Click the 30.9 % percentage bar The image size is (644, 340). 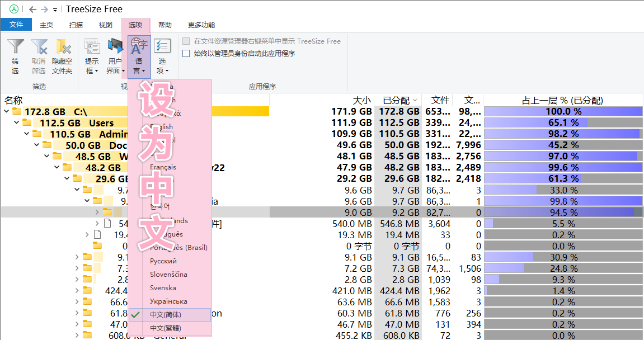tap(563, 257)
